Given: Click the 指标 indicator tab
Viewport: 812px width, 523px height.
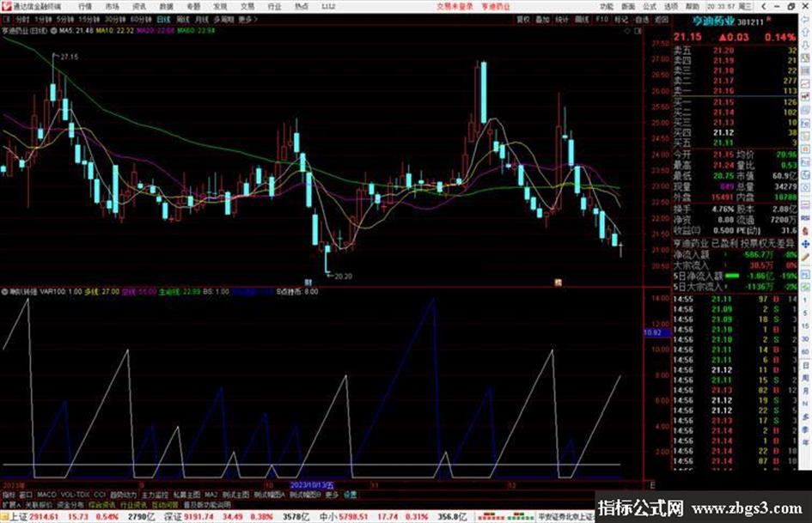Looking at the screenshot, I should 9,495.
